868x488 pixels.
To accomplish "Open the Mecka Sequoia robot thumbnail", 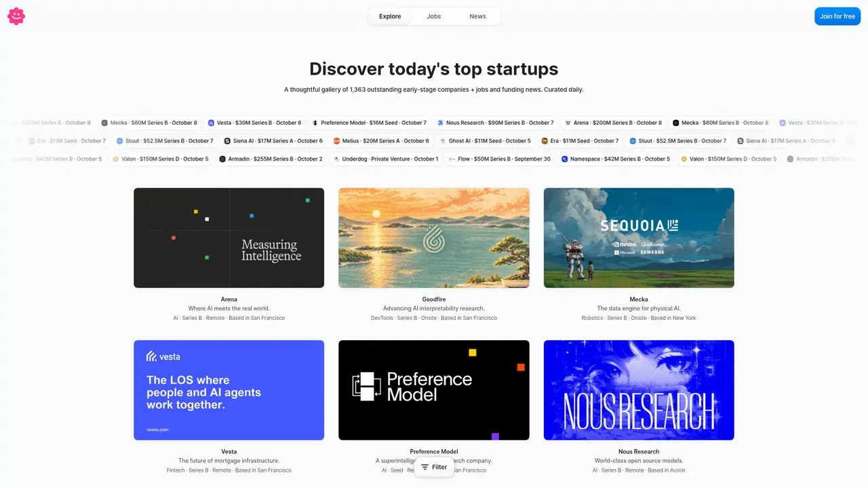I will [x=639, y=238].
